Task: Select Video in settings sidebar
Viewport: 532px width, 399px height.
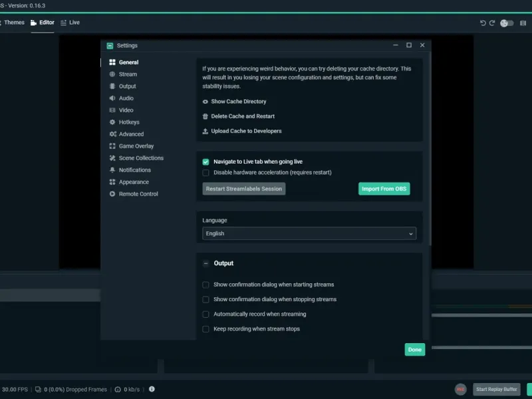Action: click(126, 110)
